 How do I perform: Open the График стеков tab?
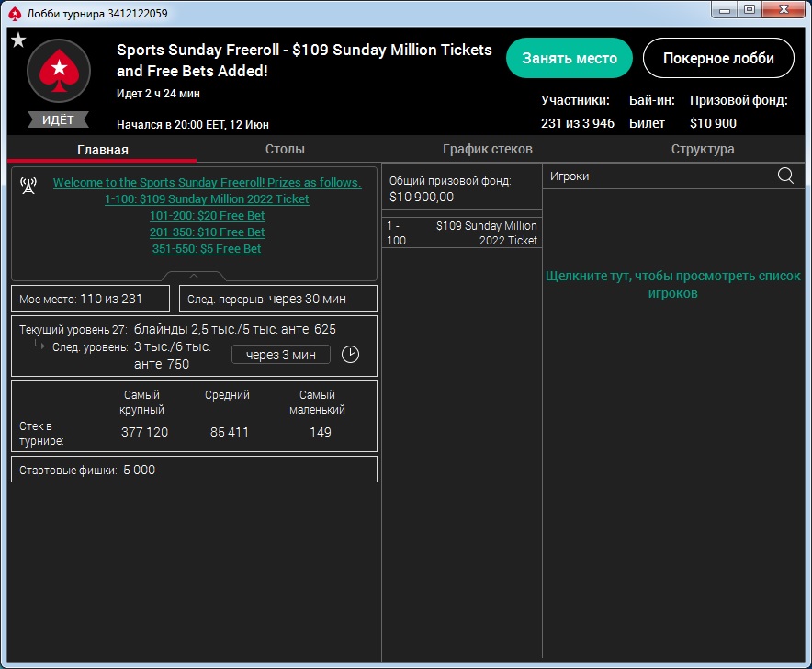pyautogui.click(x=488, y=149)
